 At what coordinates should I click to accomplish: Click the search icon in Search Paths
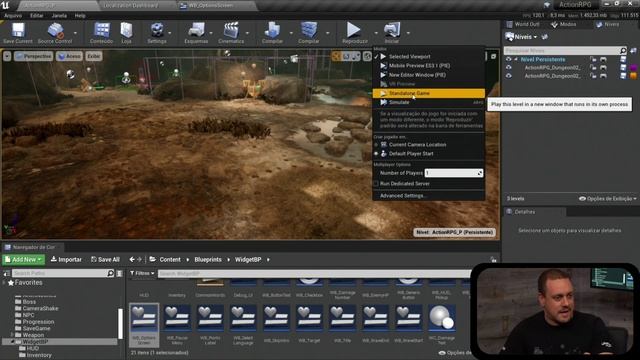[110, 273]
